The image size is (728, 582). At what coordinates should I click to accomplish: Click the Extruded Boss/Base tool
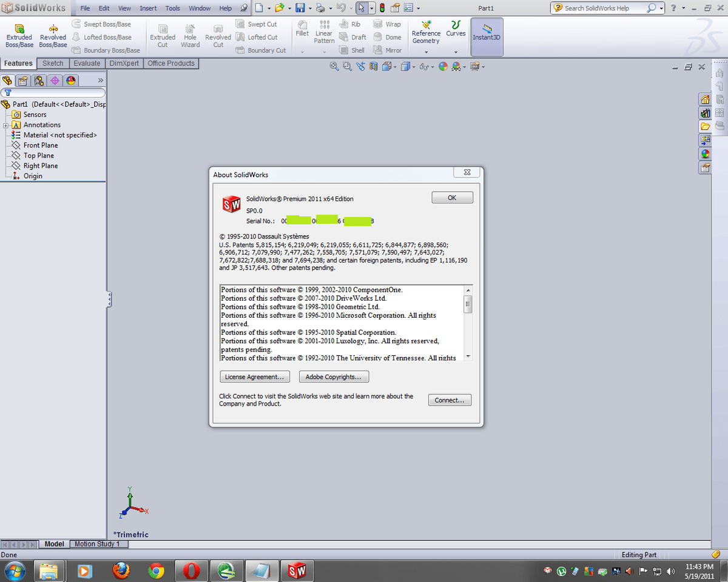tap(19, 36)
